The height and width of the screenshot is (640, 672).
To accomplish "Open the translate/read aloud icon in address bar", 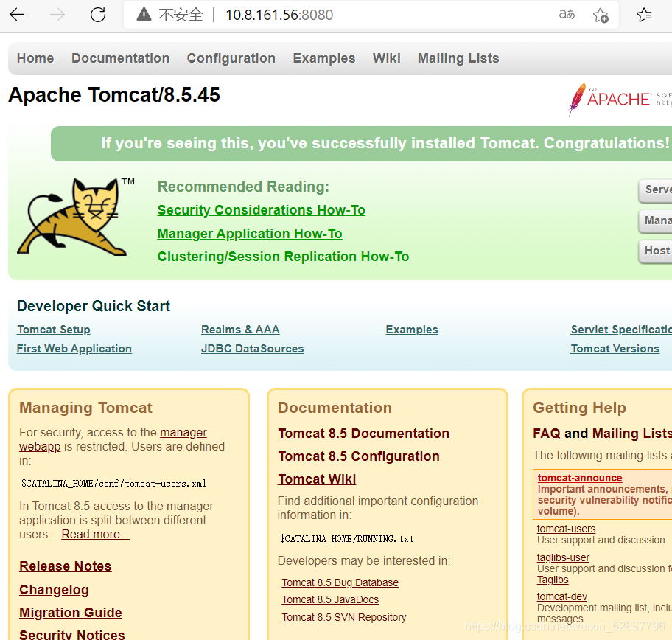I will pos(567,15).
